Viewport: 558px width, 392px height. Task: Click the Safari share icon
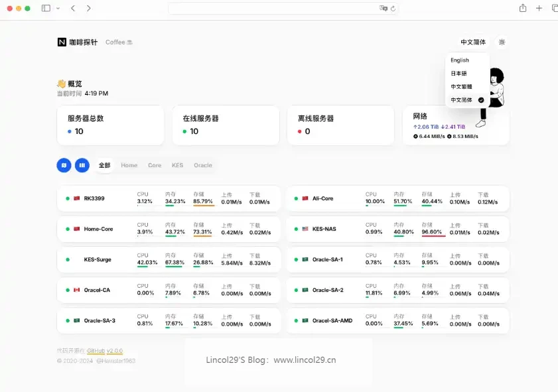click(x=523, y=8)
